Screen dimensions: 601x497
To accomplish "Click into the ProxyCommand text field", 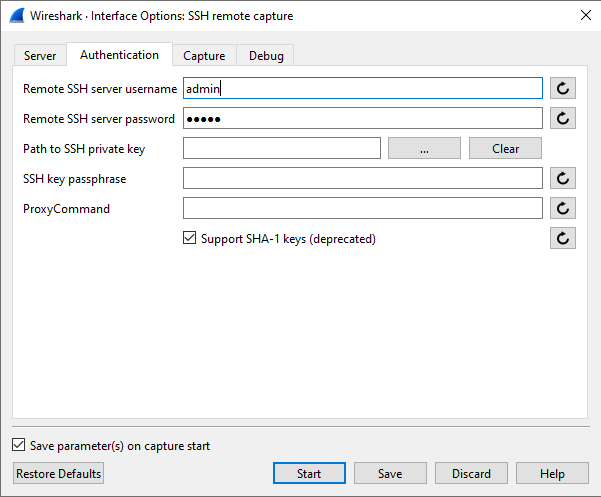I will pos(363,208).
